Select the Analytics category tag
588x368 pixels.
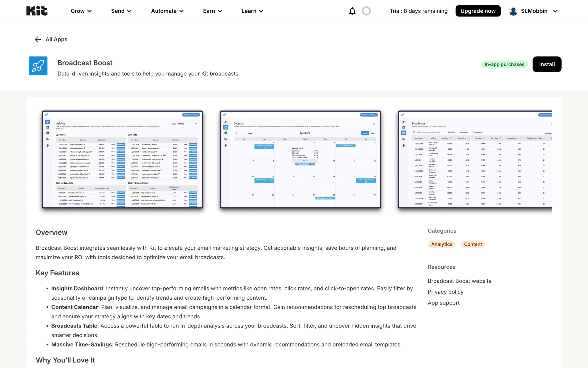click(442, 244)
